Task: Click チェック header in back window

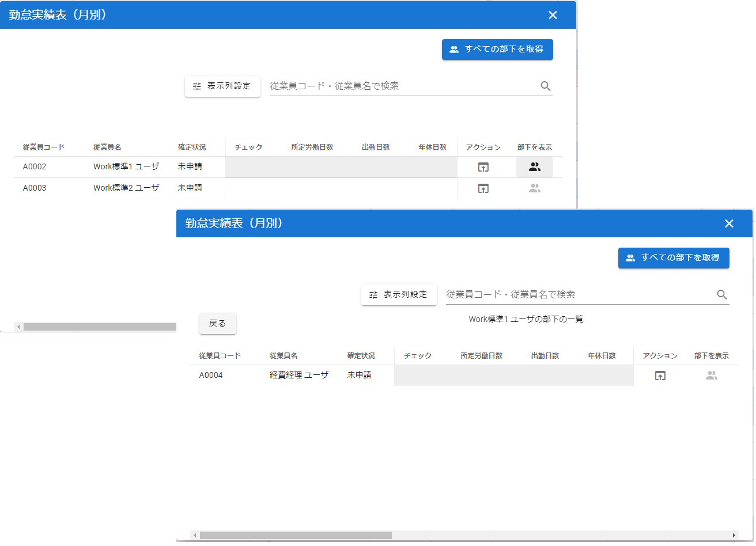Action: 248,147
